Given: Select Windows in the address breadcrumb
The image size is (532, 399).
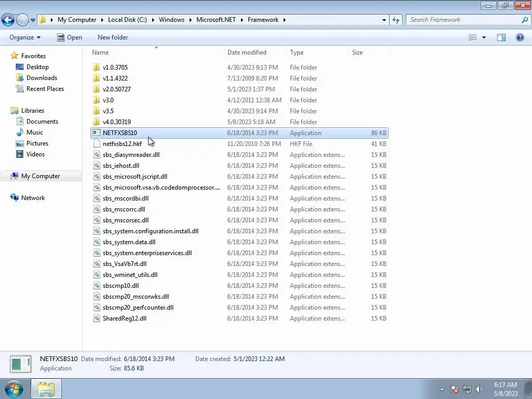Looking at the screenshot, I should coord(171,20).
